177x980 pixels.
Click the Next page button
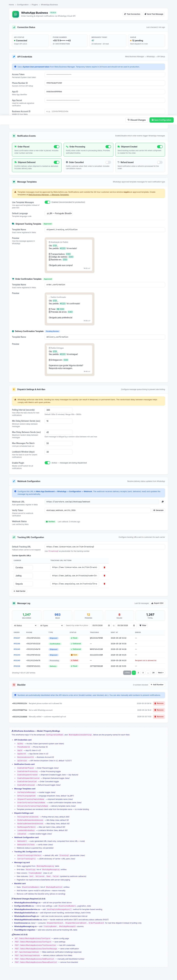point(161,673)
